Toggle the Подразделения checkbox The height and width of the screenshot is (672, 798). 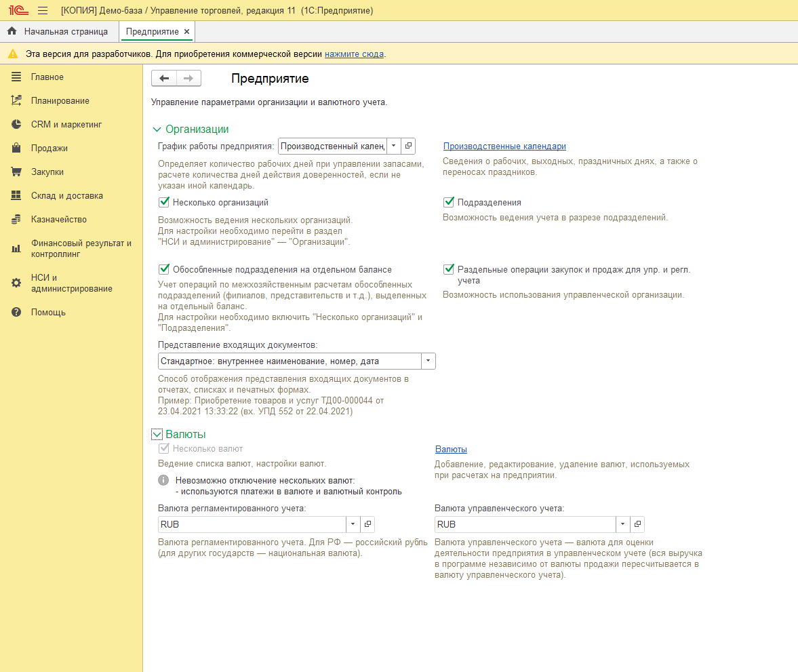click(x=449, y=202)
